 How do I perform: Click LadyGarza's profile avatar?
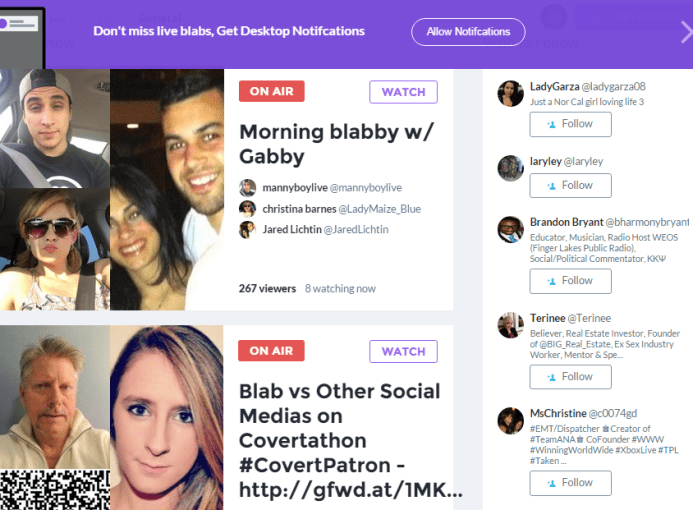(x=510, y=93)
